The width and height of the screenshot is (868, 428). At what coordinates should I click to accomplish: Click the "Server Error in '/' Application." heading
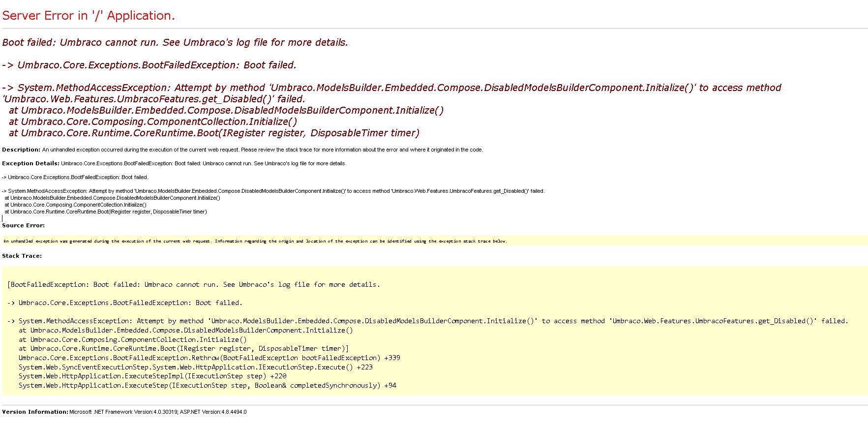click(89, 16)
